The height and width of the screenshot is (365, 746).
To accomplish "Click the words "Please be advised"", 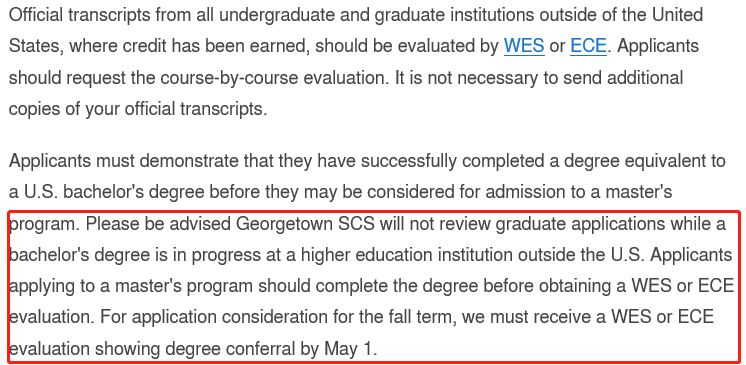I will click(x=158, y=224).
